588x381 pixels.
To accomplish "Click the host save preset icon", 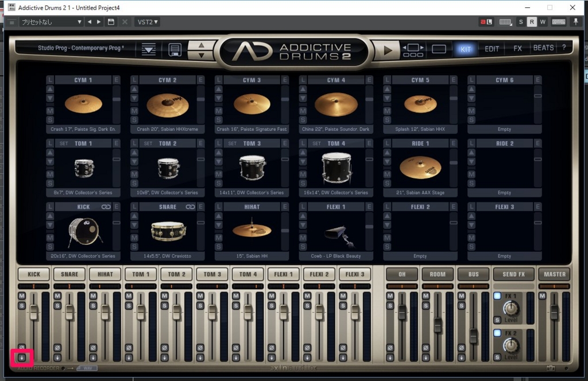I will [111, 22].
